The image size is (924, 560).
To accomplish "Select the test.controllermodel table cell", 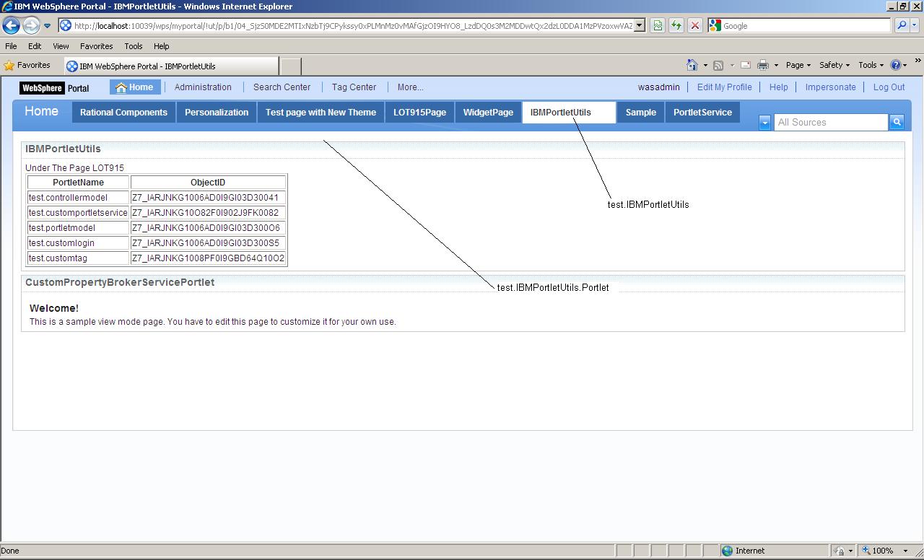I will [x=78, y=198].
